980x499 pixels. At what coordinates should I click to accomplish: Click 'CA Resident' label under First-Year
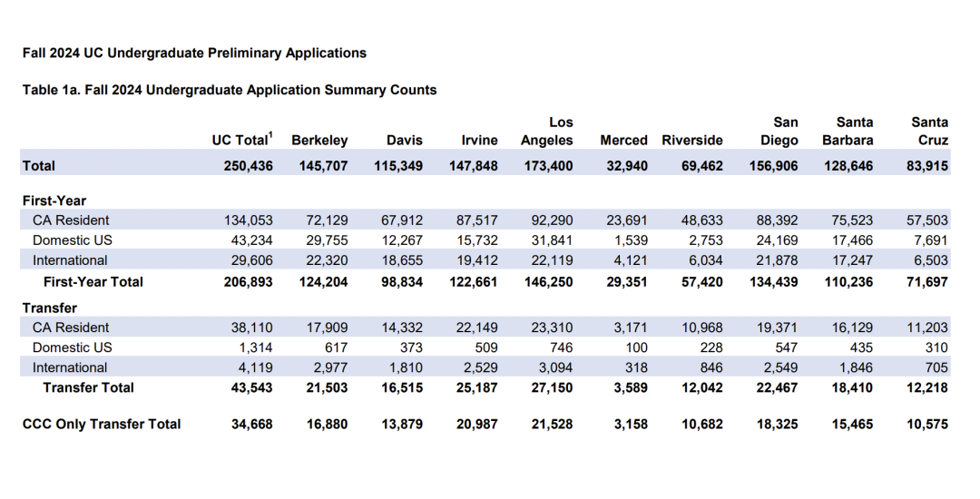point(71,220)
